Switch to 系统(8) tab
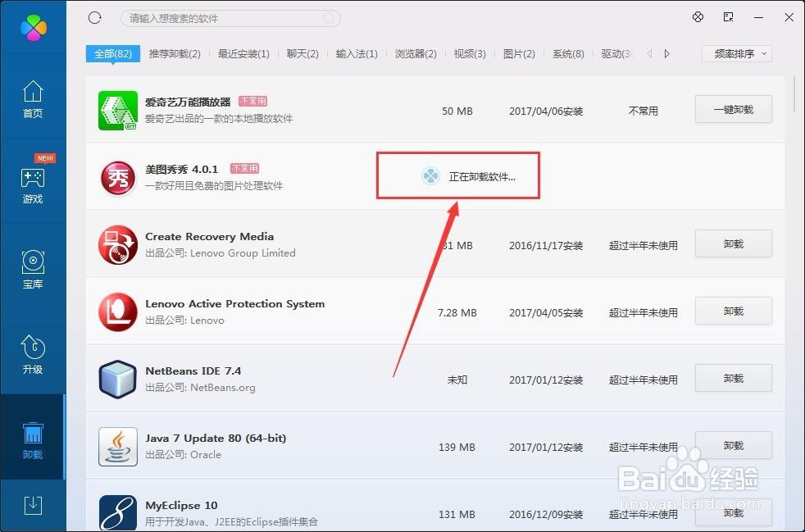 568,53
